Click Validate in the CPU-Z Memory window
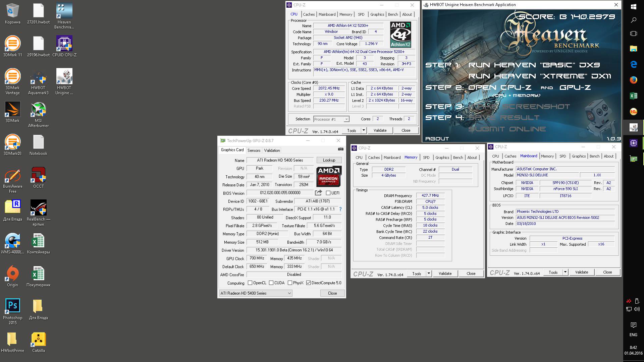The height and width of the screenshot is (362, 644). coord(445,274)
